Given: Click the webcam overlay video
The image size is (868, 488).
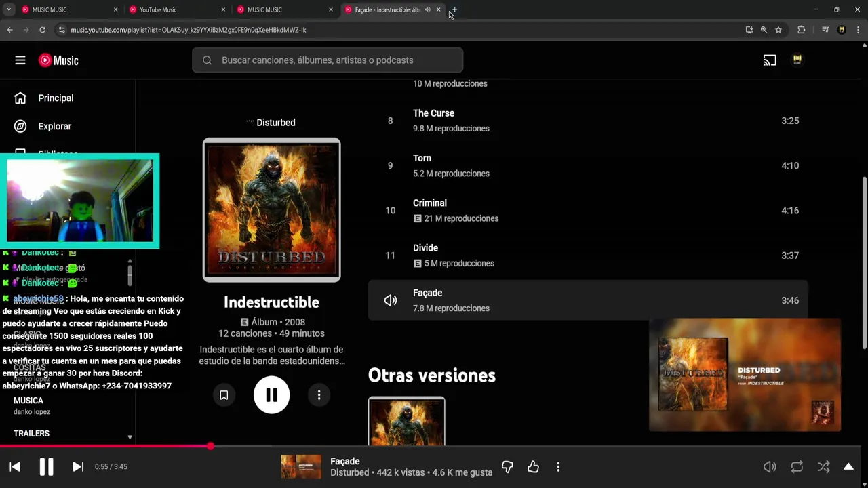Looking at the screenshot, I should (80, 201).
